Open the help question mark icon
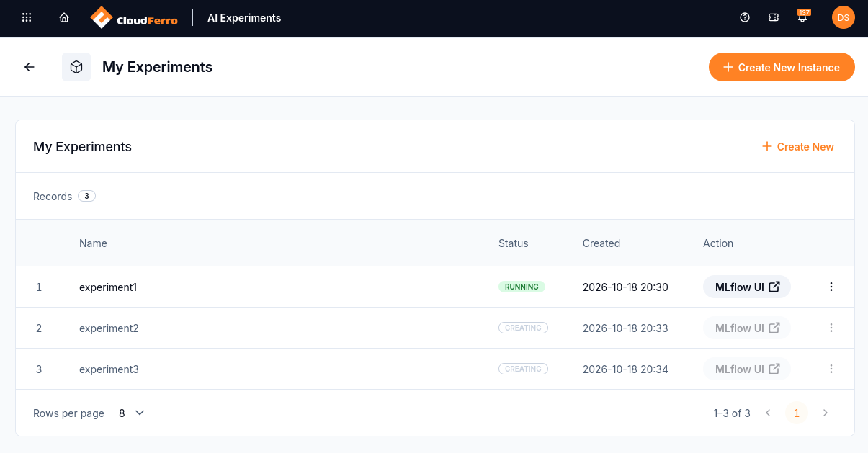The width and height of the screenshot is (868, 453). [x=745, y=18]
